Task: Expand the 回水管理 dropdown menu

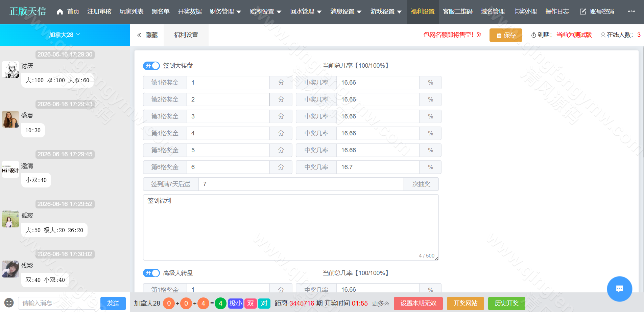Action: pyautogui.click(x=306, y=12)
